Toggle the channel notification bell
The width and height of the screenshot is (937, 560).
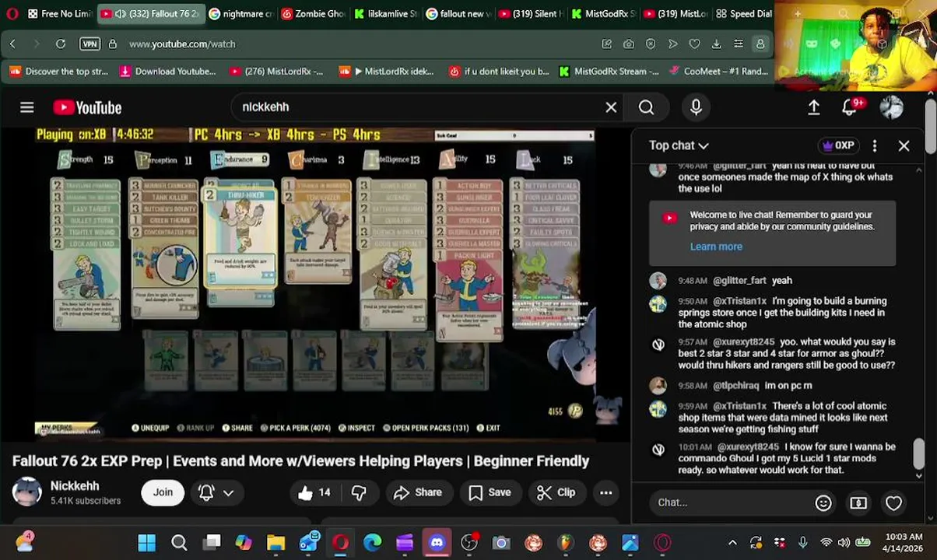pyautogui.click(x=206, y=492)
